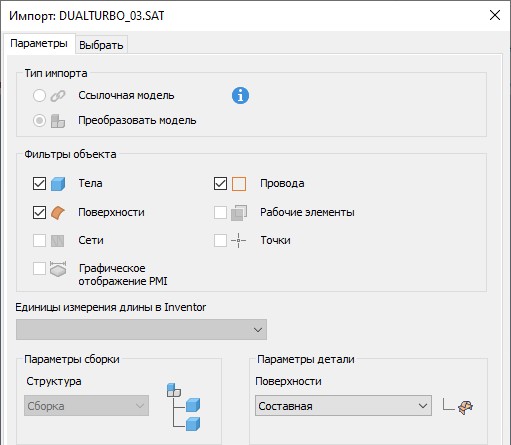Click the Единицы измерения длины в Inventor label
Viewport: 511px width, 445px height.
[x=111, y=307]
